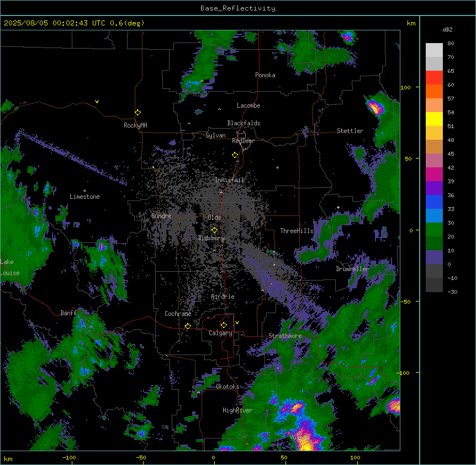Click the RedDeer city label
The height and width of the screenshot is (465, 476).
(243, 141)
